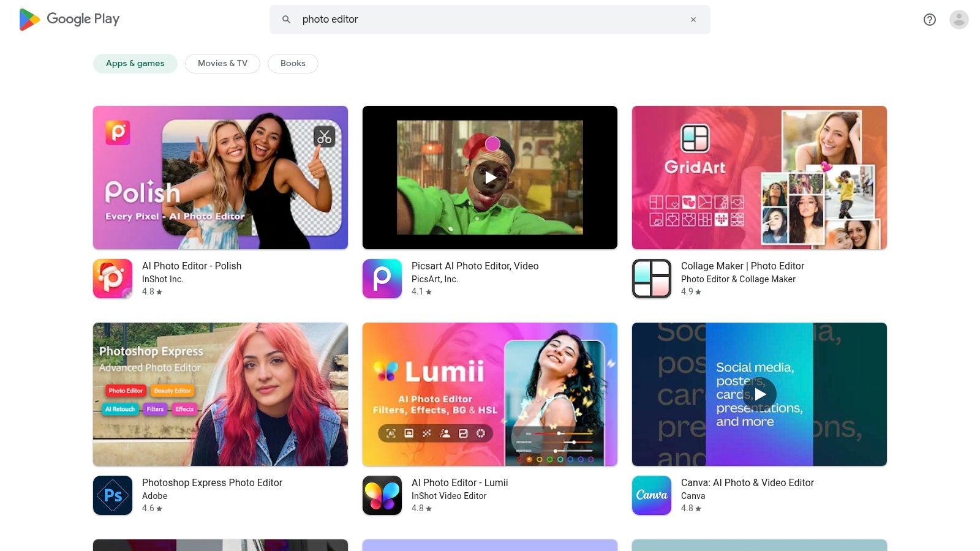Screen dimensions: 980x551
Task: Click the Lumii app icon
Action: point(382,495)
